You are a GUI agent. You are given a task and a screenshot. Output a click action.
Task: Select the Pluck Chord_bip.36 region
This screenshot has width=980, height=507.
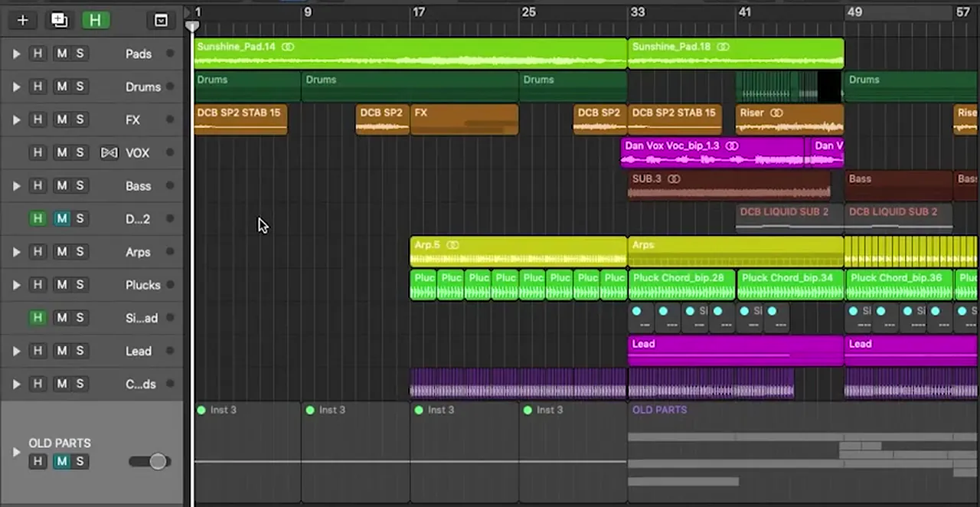pos(899,284)
